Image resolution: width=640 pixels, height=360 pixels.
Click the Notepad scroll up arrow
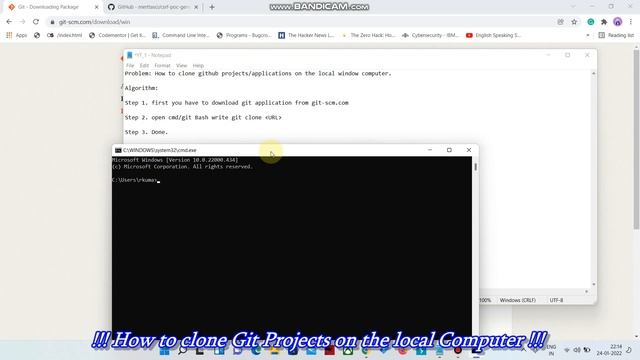593,73
